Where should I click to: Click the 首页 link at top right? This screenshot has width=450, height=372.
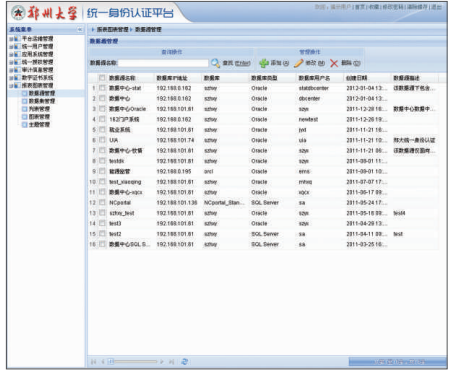(360, 7)
